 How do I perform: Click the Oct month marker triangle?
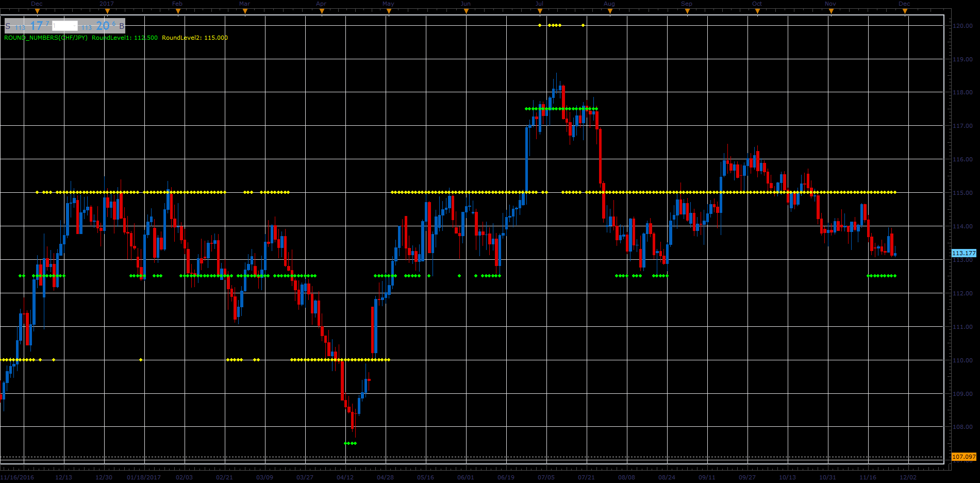pyautogui.click(x=757, y=11)
